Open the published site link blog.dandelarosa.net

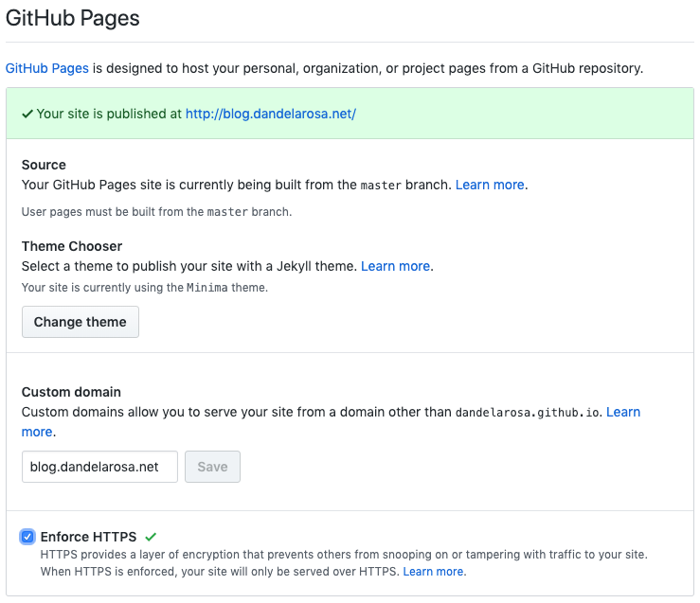tap(271, 114)
